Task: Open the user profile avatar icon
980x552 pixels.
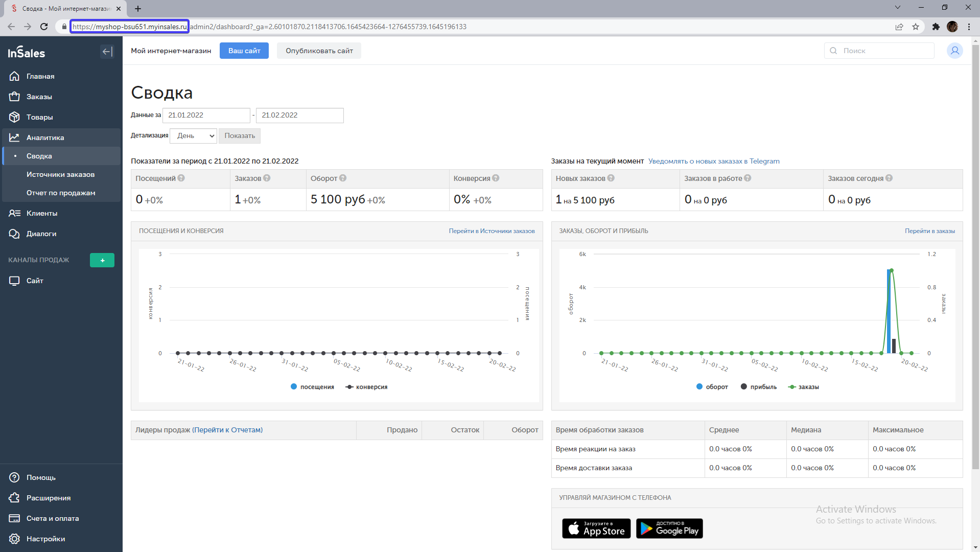Action: [x=954, y=51]
